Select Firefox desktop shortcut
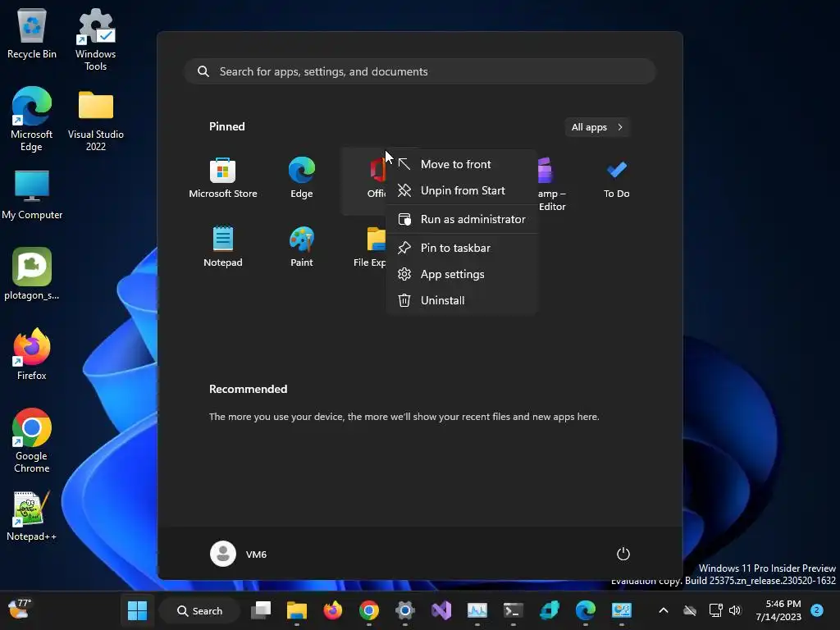The height and width of the screenshot is (630, 840). tap(32, 354)
